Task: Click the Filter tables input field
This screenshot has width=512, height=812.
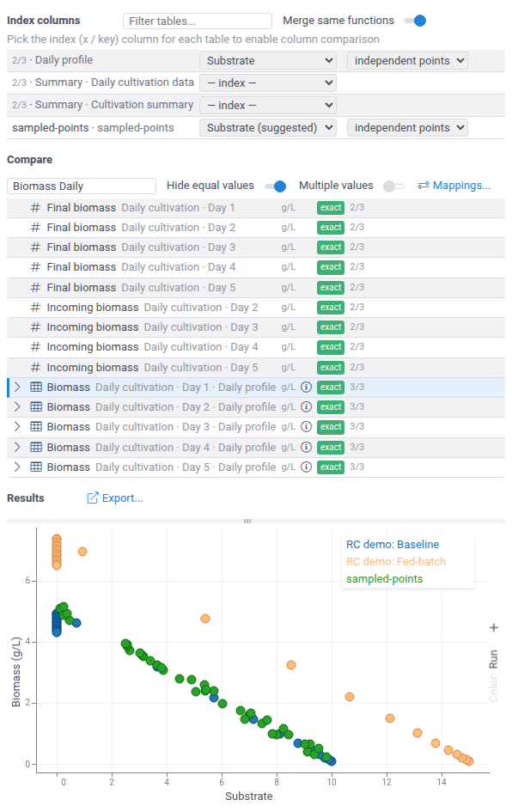Action: (x=198, y=21)
